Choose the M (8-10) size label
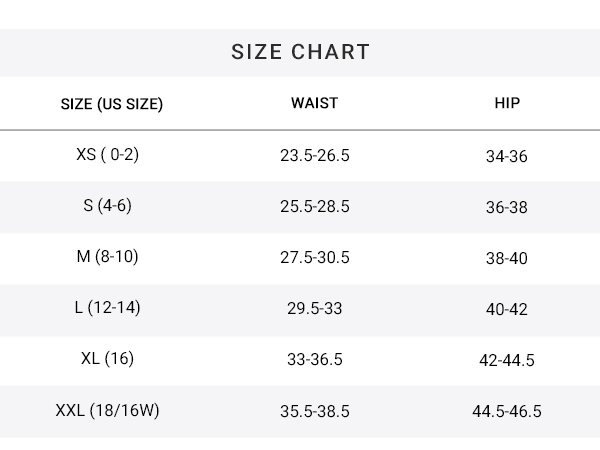The width and height of the screenshot is (600, 450). (107, 256)
